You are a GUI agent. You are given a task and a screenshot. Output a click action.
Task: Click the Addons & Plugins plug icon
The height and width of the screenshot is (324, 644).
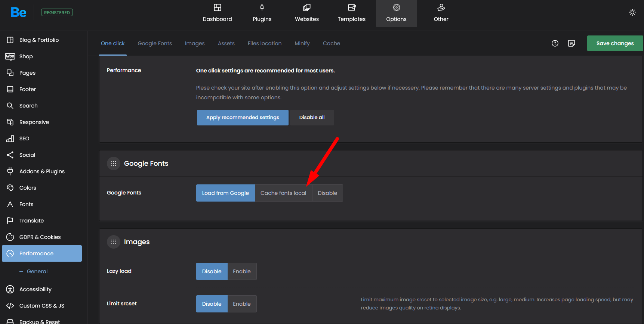[x=10, y=171]
